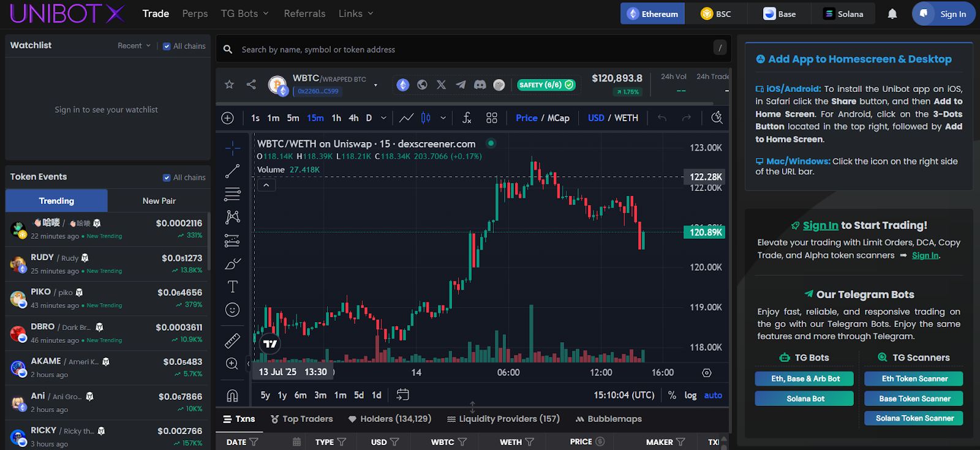Toggle All chains checkbox in Watchlist
This screenshot has width=980, height=450.
click(167, 46)
